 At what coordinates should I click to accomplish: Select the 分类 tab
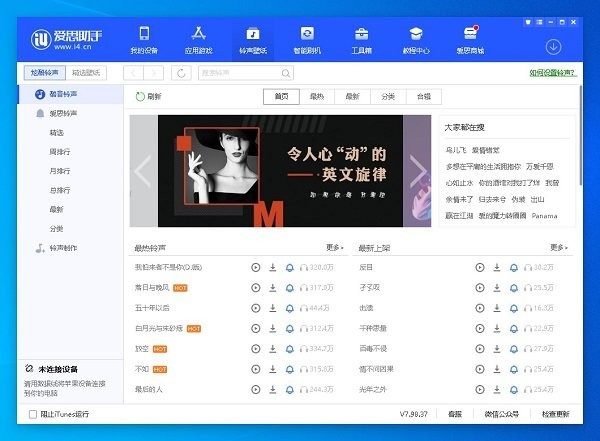pos(388,97)
